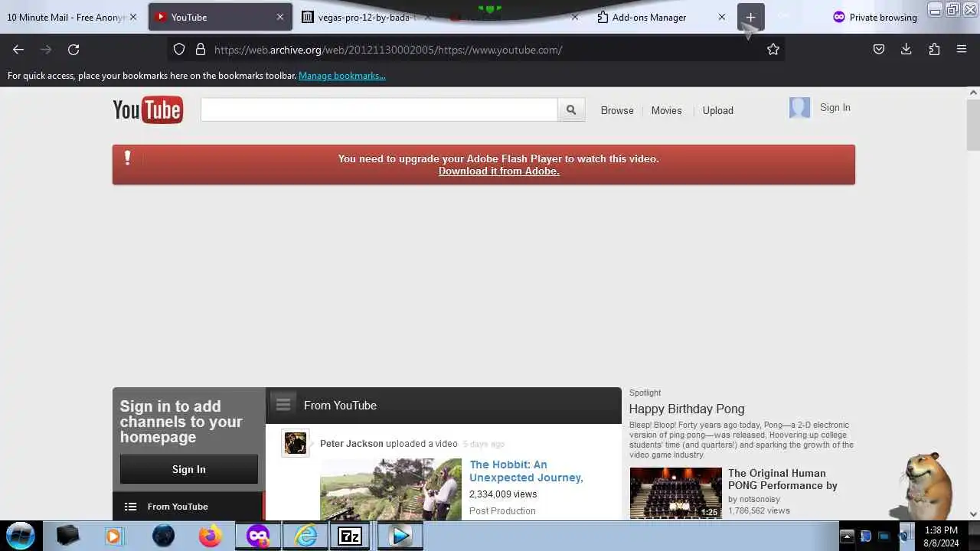Image resolution: width=980 pixels, height=551 pixels.
Task: Click the From YouTube header menu icon
Action: pos(283,404)
